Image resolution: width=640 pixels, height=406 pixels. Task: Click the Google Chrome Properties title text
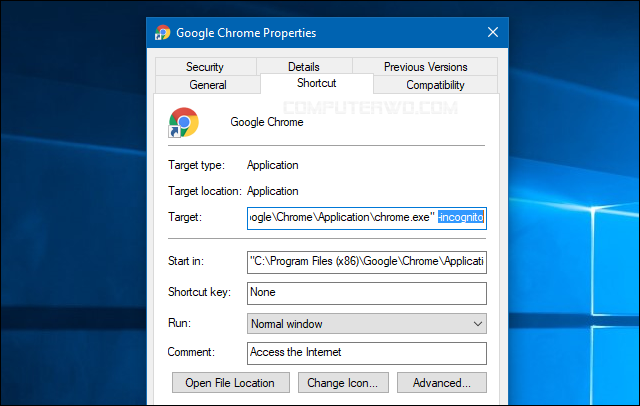coord(246,33)
